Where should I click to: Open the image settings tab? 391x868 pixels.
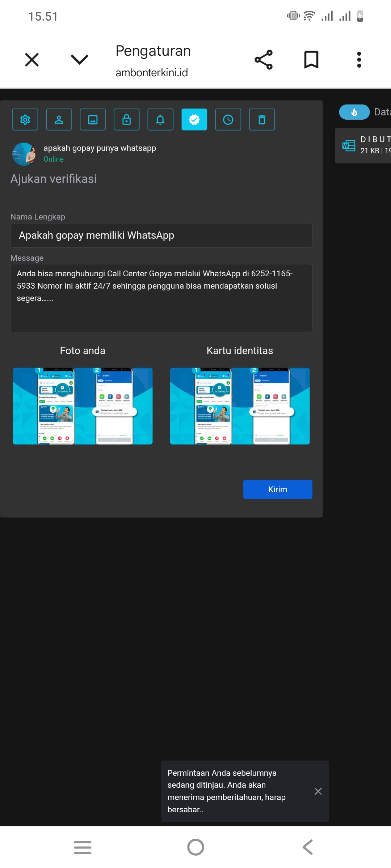[x=93, y=119]
